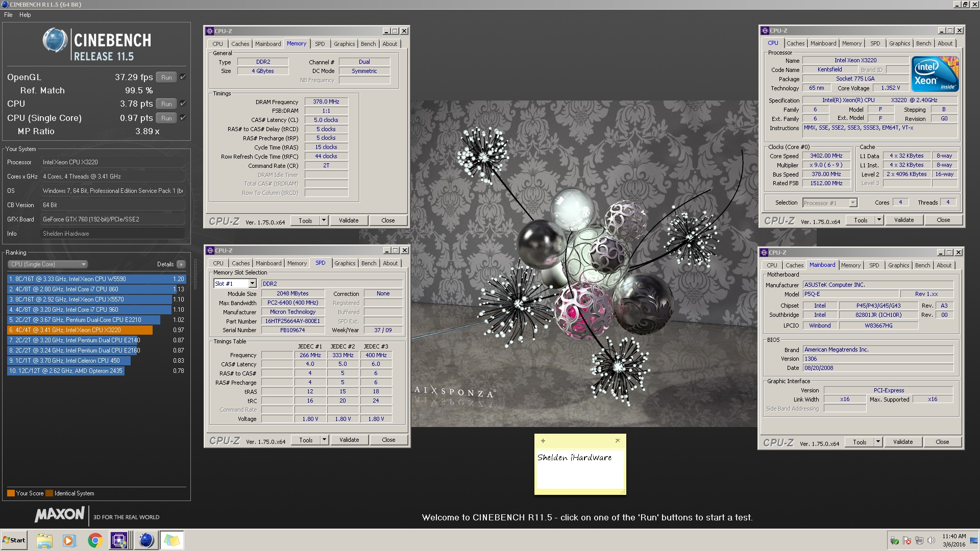This screenshot has width=980, height=551.
Task: Expand Tools dropdown arrow in CPU tab CPU-Z window
Action: [x=879, y=220]
